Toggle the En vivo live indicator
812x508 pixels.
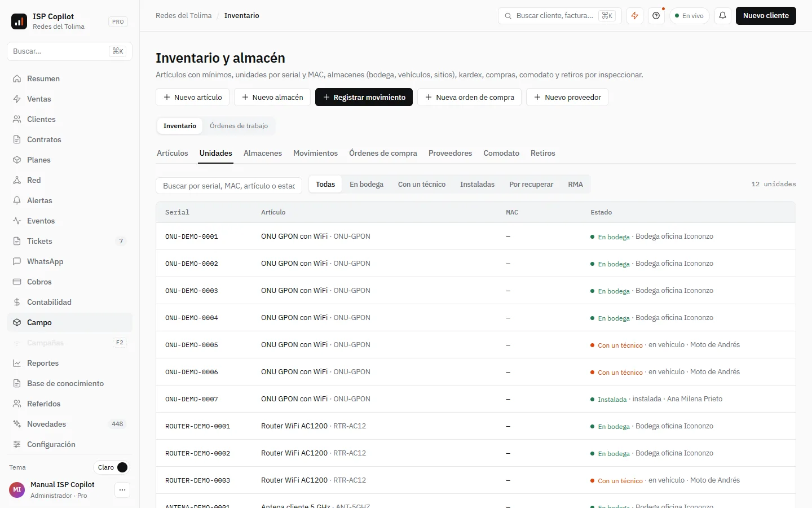(690, 16)
